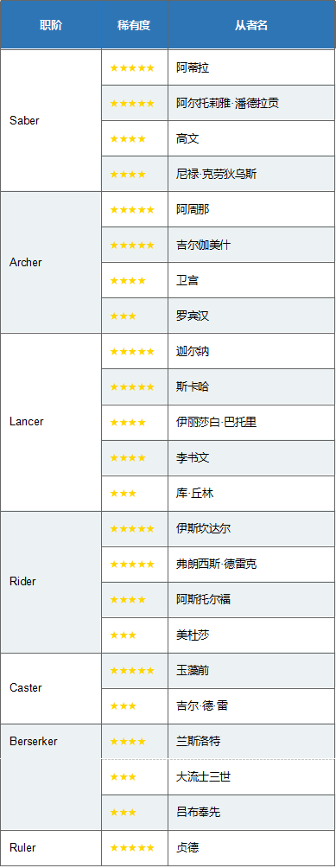Select the Archer class cell
The width and height of the screenshot is (336, 868).
pyautogui.click(x=51, y=263)
